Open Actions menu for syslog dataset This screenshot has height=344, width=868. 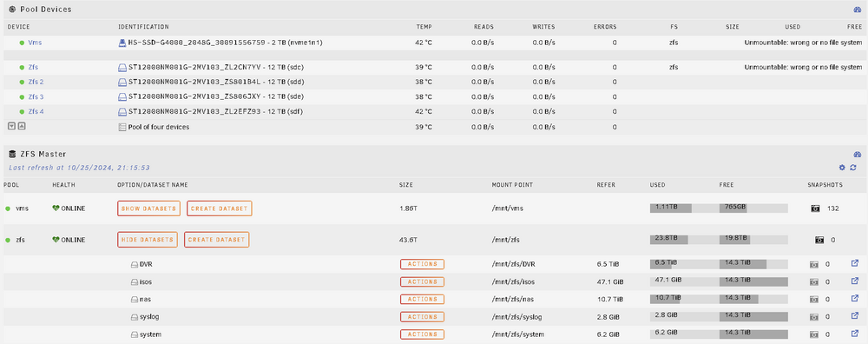pyautogui.click(x=422, y=317)
